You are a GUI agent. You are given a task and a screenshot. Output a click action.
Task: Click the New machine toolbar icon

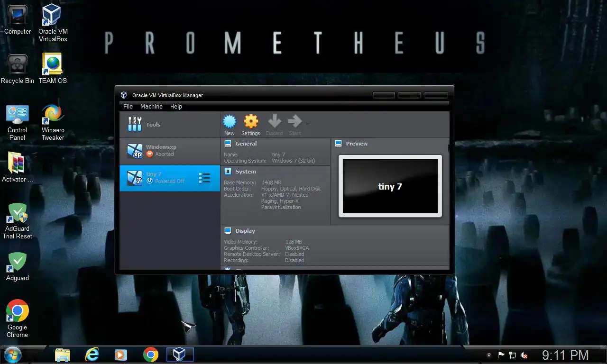pos(230,125)
